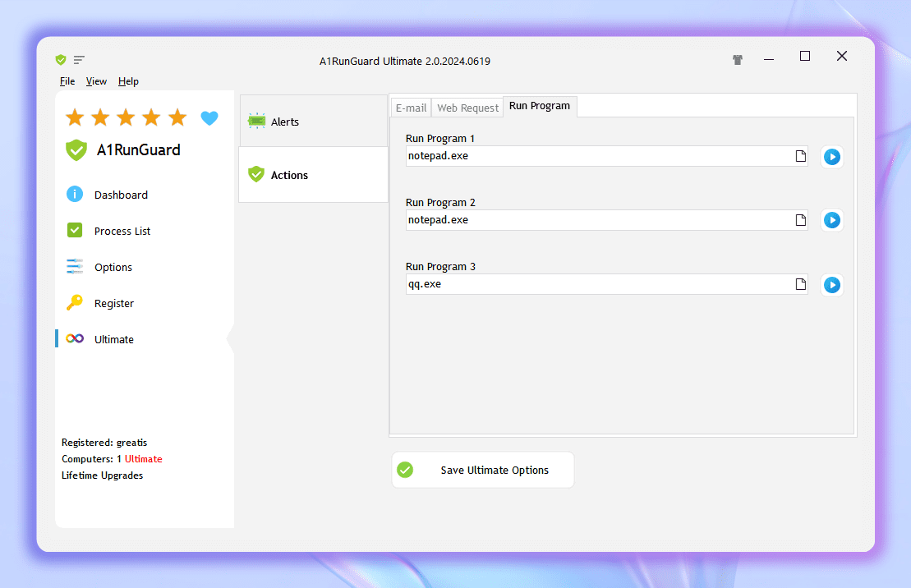Open Options in the sidebar
Screen dimensions: 911x588
pyautogui.click(x=113, y=267)
